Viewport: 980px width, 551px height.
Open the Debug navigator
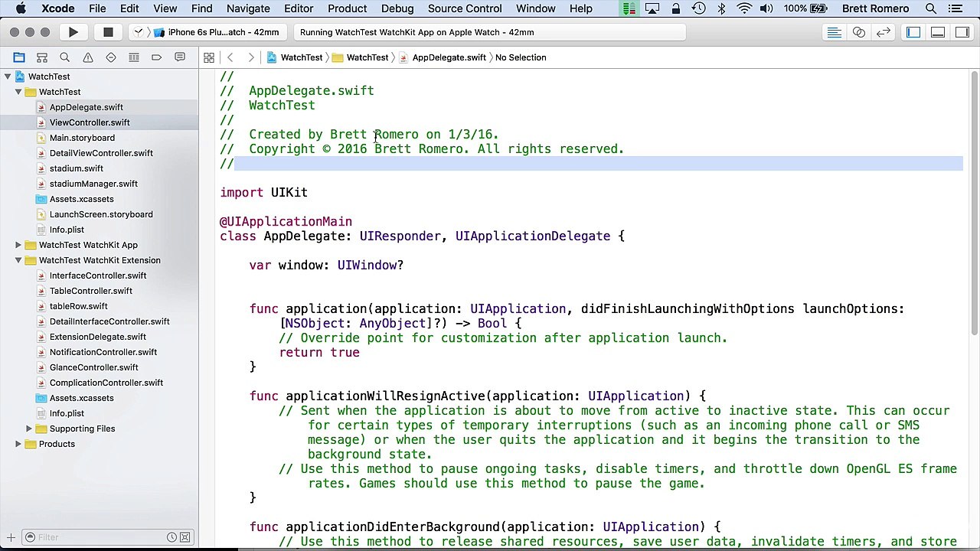tap(134, 57)
